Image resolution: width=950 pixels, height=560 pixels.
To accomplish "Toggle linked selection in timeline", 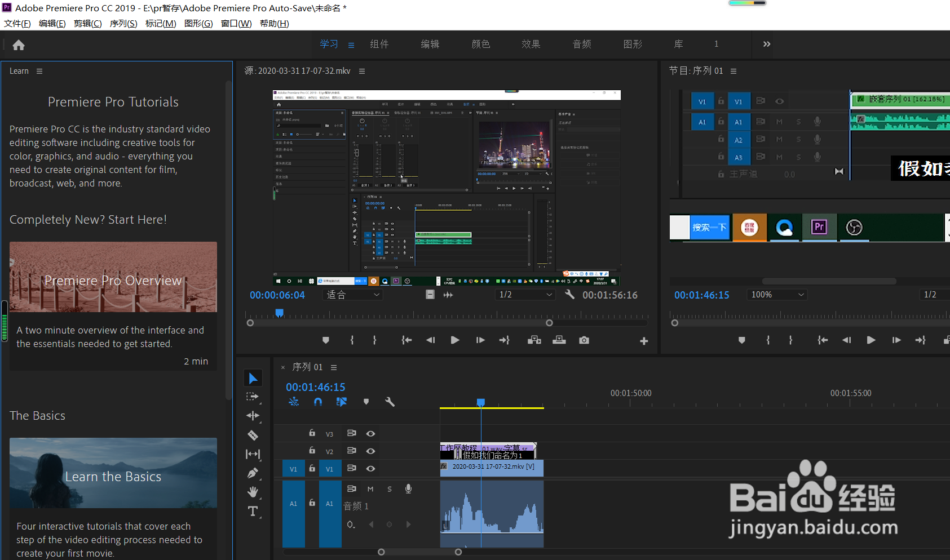I will coord(342,402).
